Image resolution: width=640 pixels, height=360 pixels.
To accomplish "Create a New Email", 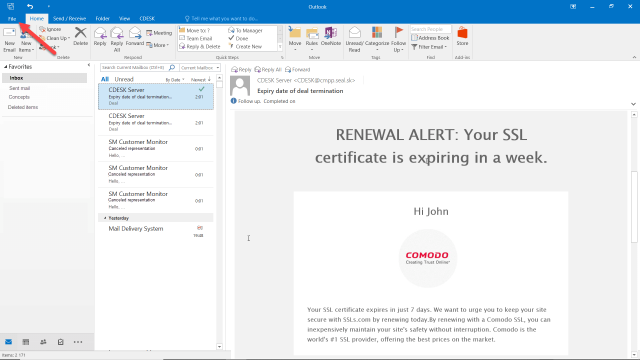I will pos(9,40).
